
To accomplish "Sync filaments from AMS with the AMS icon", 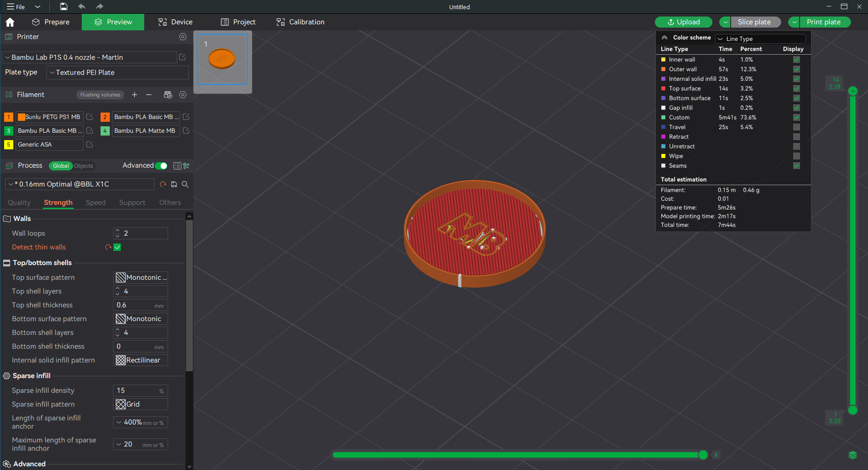I will (x=168, y=95).
